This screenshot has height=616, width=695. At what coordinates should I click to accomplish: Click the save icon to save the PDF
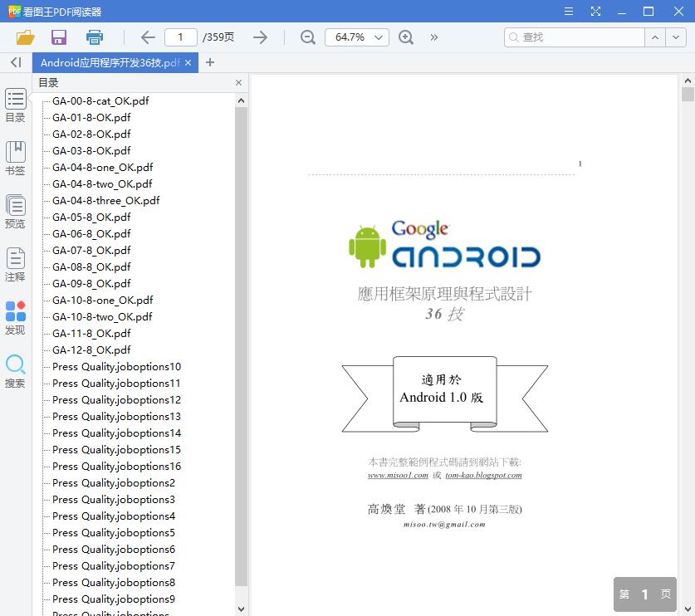[58, 37]
